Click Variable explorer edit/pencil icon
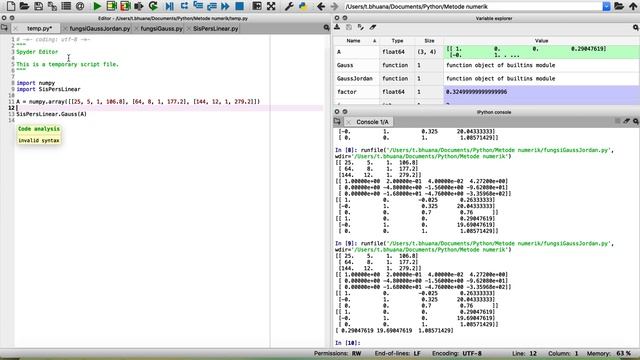The width and height of the screenshot is (640, 360). coord(361,27)
